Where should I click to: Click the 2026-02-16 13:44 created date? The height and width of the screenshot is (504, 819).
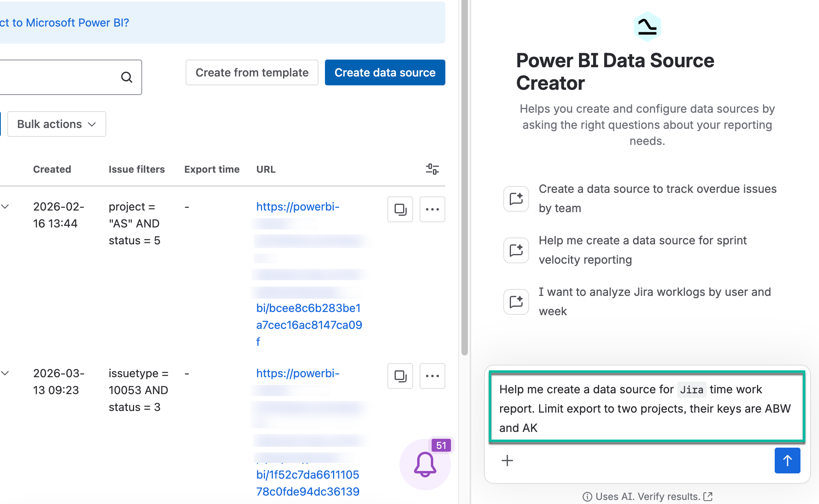59,215
